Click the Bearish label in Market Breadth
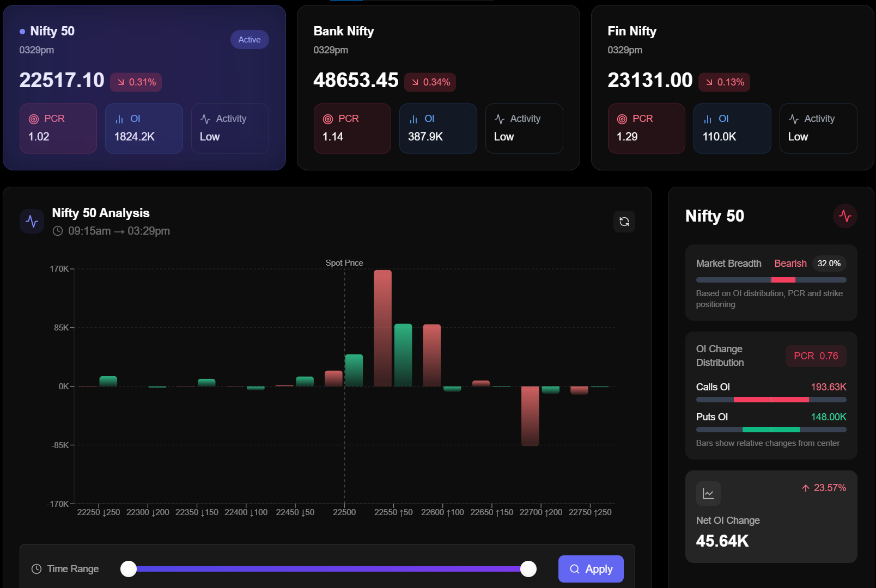Image resolution: width=876 pixels, height=588 pixels. (x=790, y=264)
